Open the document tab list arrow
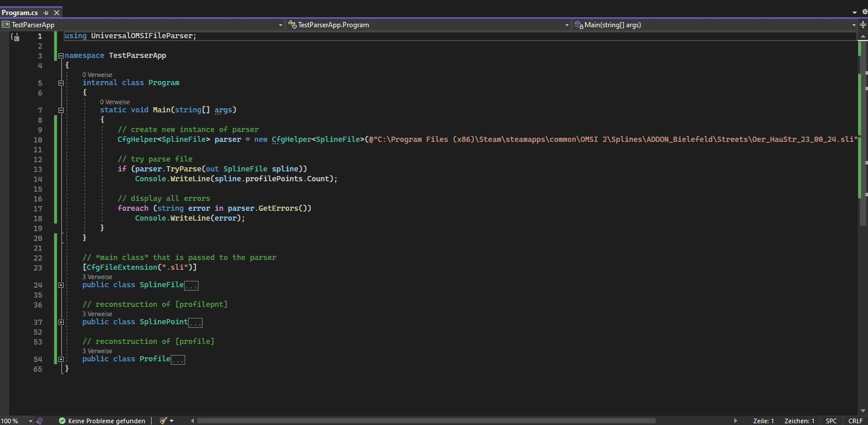Image resolution: width=868 pixels, height=425 pixels. [855, 12]
